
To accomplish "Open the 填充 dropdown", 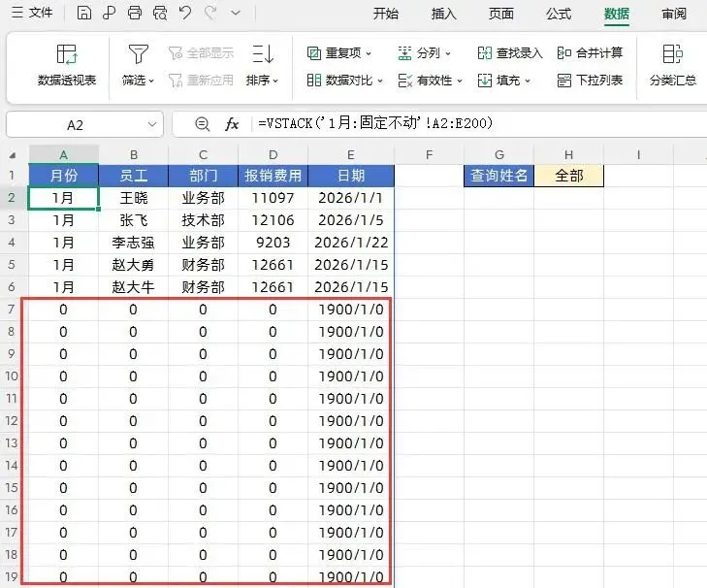I will tap(528, 81).
